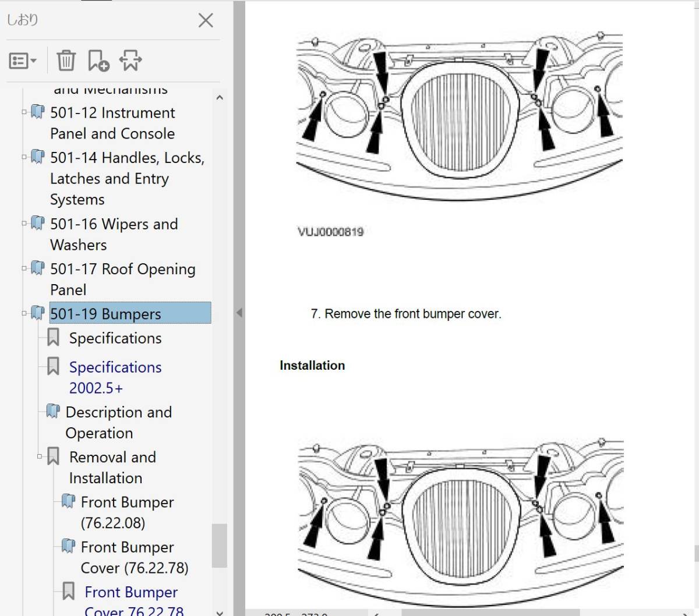Click the 501-12 Instrument Panel bookmark icon
This screenshot has width=699, height=616.
point(37,112)
